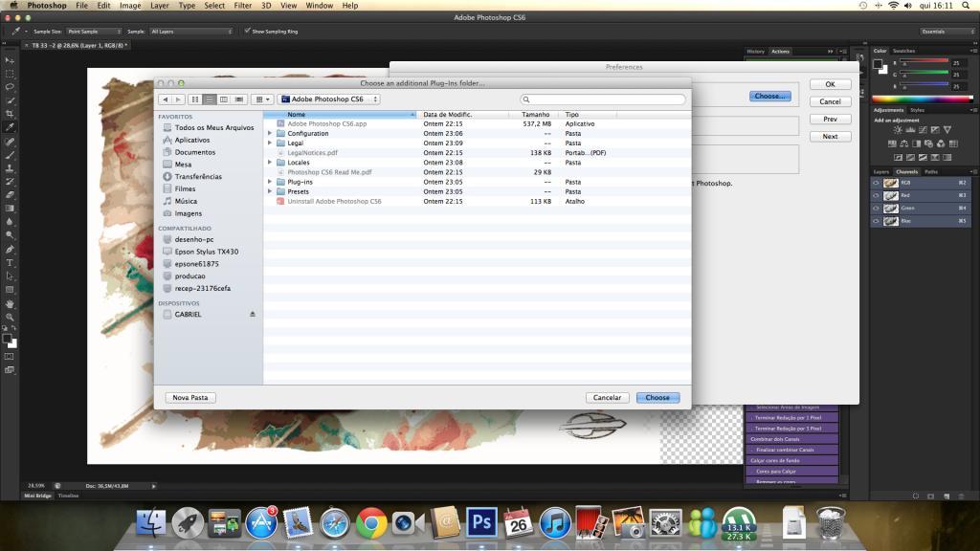Image resolution: width=980 pixels, height=551 pixels.
Task: Select the Crop tool
Action: (10, 114)
